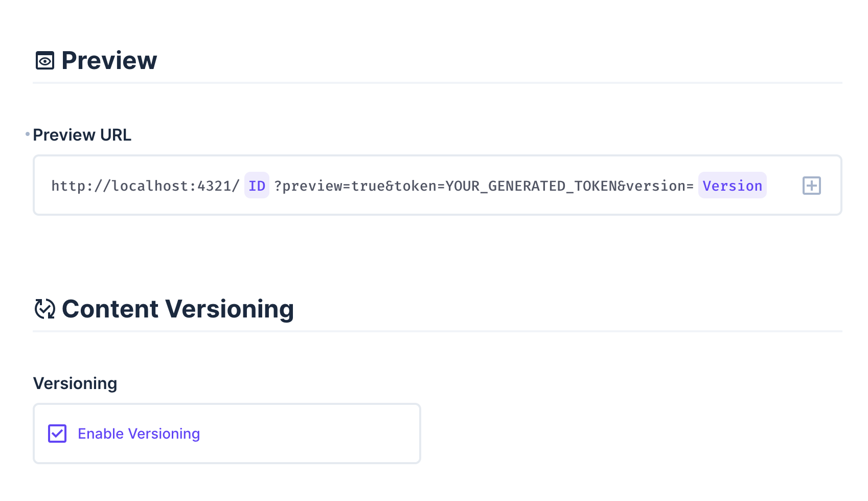Click the Versioning field label
The width and height of the screenshot is (868, 501).
pos(75,383)
